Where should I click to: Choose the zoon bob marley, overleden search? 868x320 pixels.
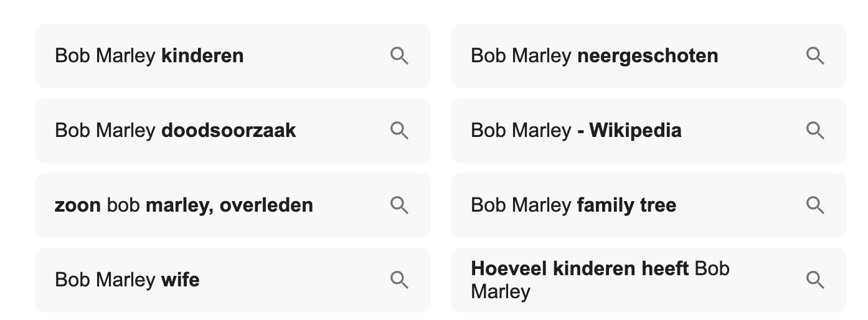233,205
